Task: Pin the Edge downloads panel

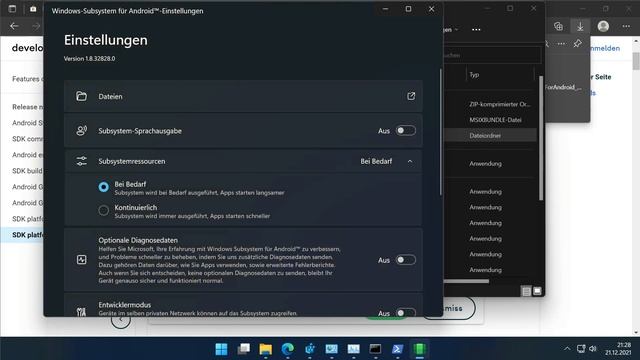Action: tap(578, 43)
